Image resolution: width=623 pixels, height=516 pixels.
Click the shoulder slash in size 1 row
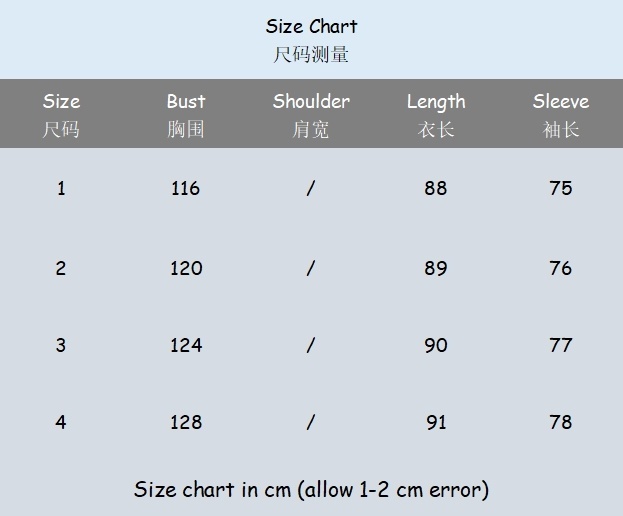click(x=311, y=188)
